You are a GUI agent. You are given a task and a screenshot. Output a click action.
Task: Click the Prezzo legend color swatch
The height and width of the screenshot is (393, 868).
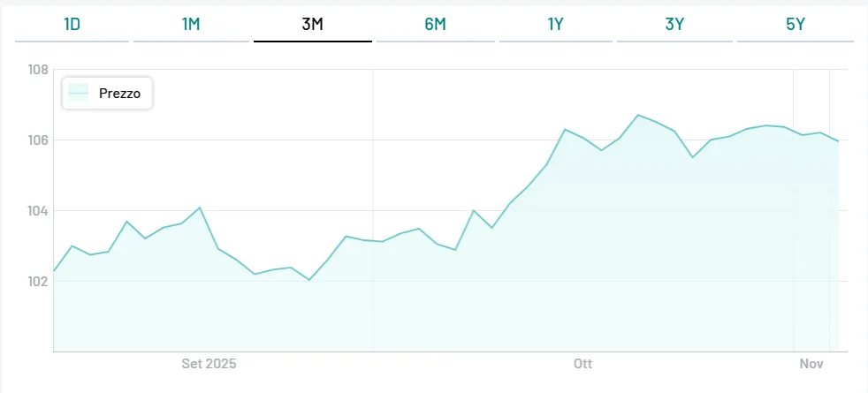pos(80,93)
